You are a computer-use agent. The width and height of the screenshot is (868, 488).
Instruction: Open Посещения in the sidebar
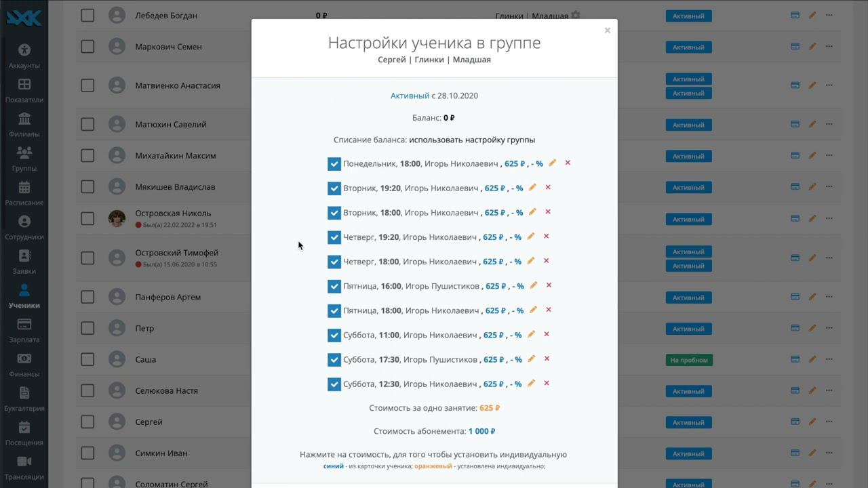[24, 433]
